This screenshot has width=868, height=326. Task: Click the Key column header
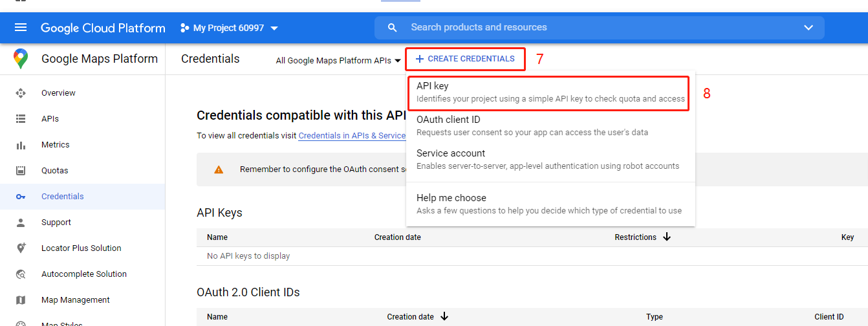847,237
